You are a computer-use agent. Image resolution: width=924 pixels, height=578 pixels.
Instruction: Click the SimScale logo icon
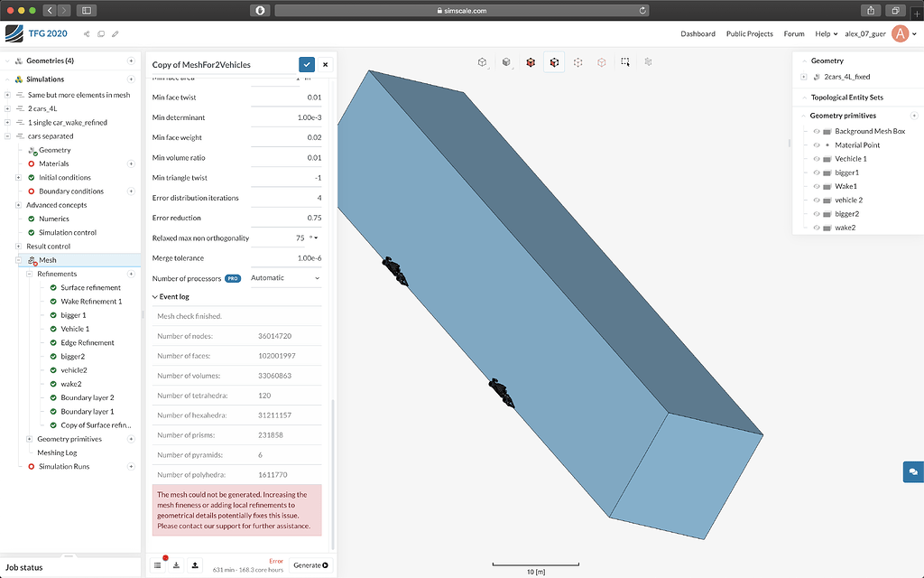pyautogui.click(x=13, y=33)
